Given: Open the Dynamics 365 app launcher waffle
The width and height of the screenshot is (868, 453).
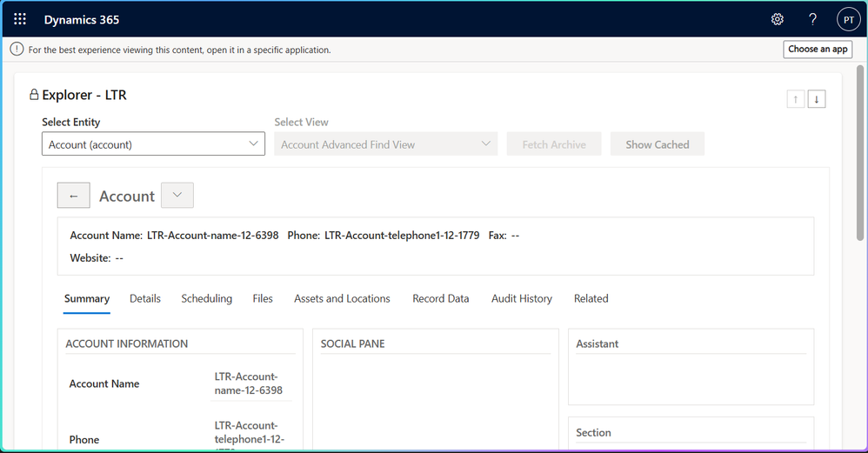Looking at the screenshot, I should [20, 19].
